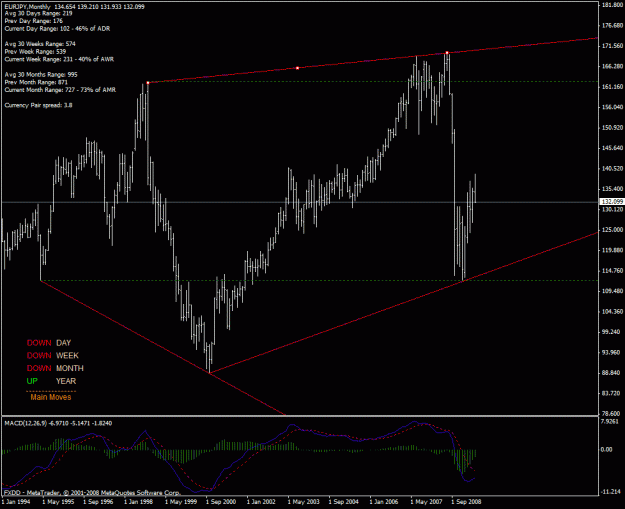Click price axis value 150.920
This screenshot has height=509, width=625.
612,128
